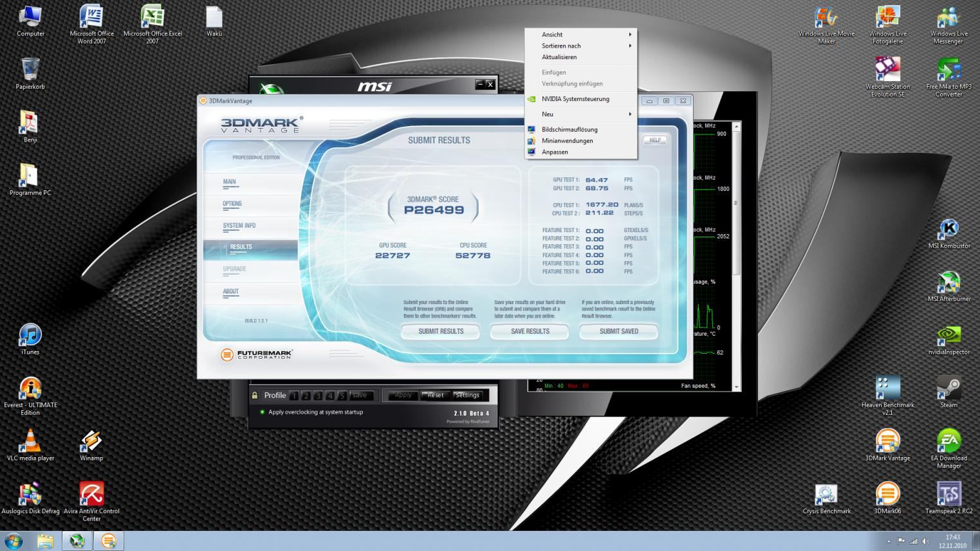Launch Everest ULTIMATE Edition shortcut

[30, 396]
